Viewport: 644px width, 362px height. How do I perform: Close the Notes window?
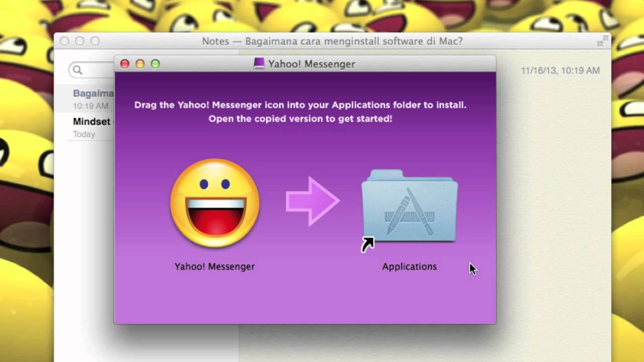(64, 41)
